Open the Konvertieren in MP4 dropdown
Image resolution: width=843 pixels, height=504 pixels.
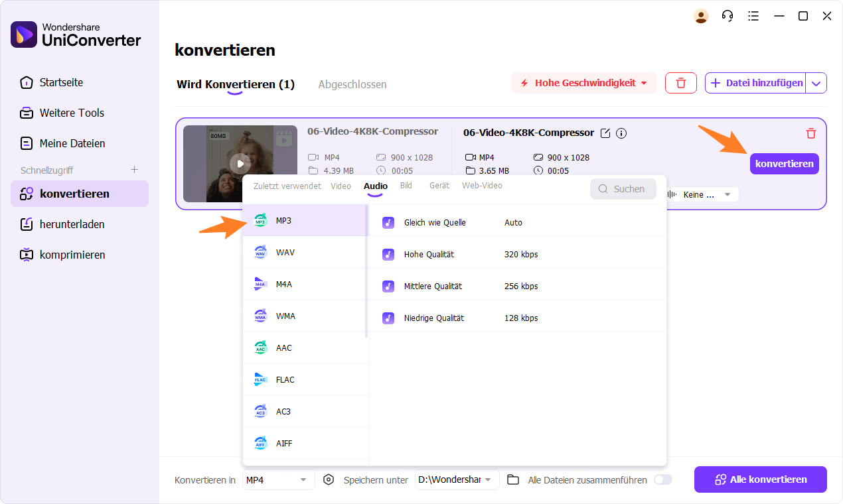pos(279,479)
